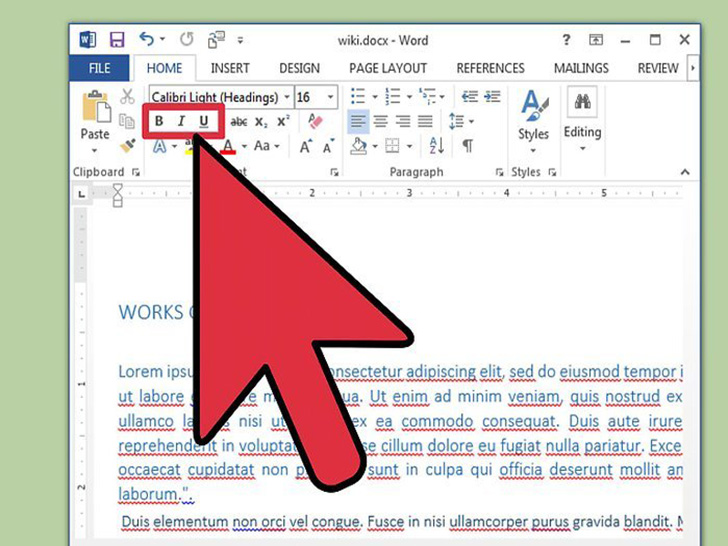Screen dimensions: 728x546
Task: Apply red font color A
Action: coord(228,147)
